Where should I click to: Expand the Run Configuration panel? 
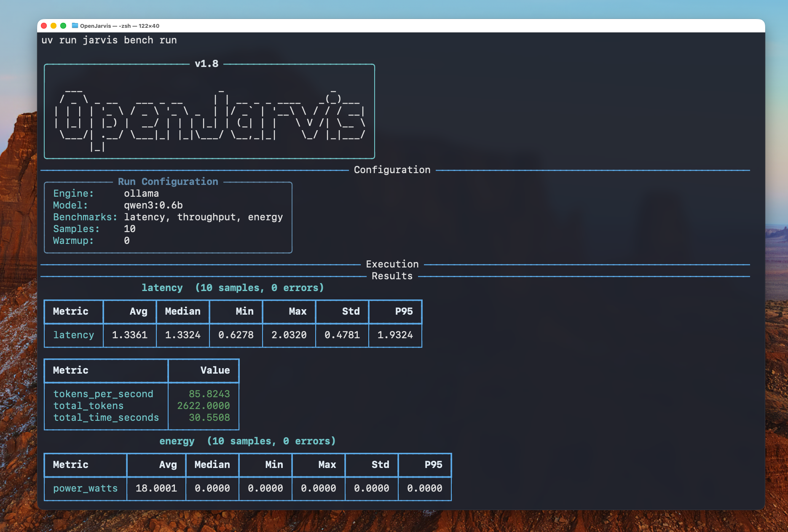tap(168, 182)
